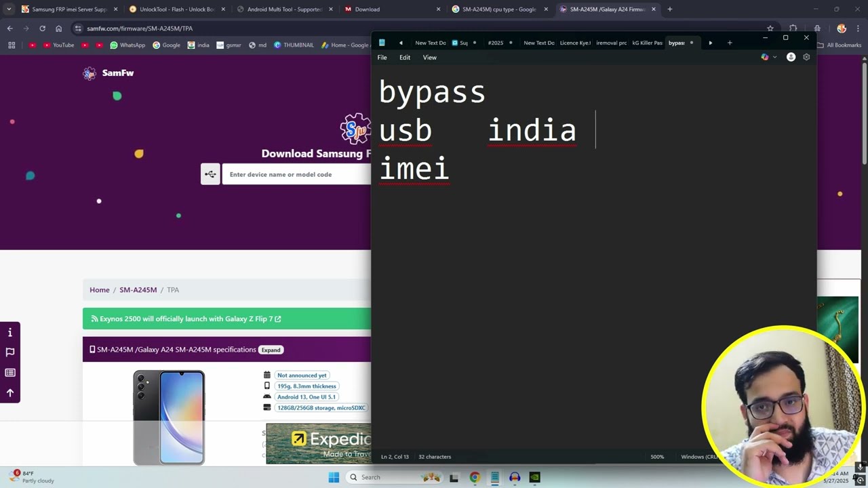Open the Notepad File menu
Viewport: 868px width, 488px height.
tap(382, 58)
